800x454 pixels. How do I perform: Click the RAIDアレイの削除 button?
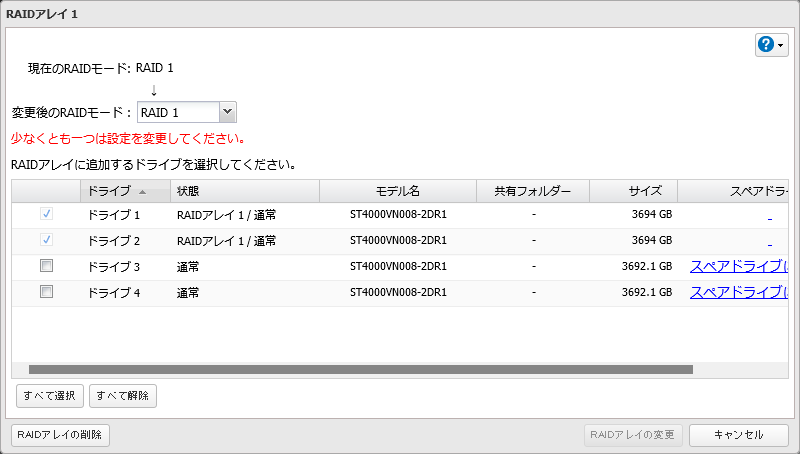[59, 435]
